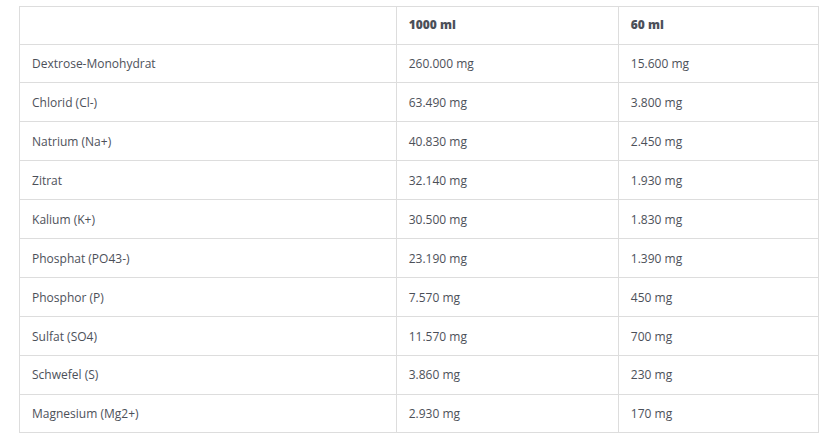Select the Sulfat (SO4) row label
This screenshot has width=830, height=444.
tap(65, 337)
